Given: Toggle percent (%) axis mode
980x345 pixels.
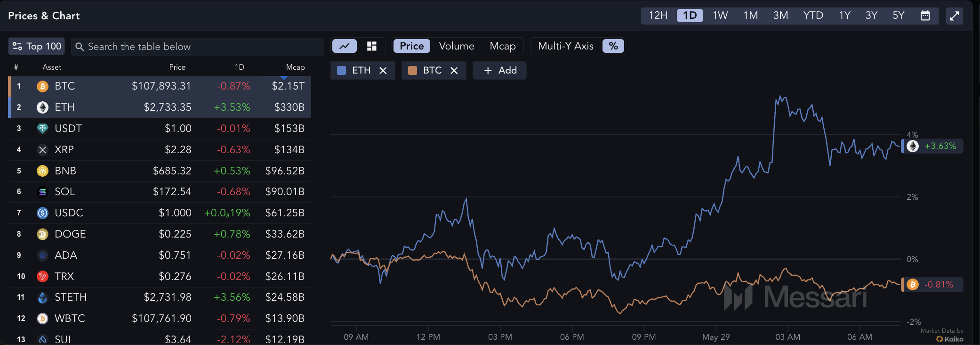Looking at the screenshot, I should click(613, 46).
